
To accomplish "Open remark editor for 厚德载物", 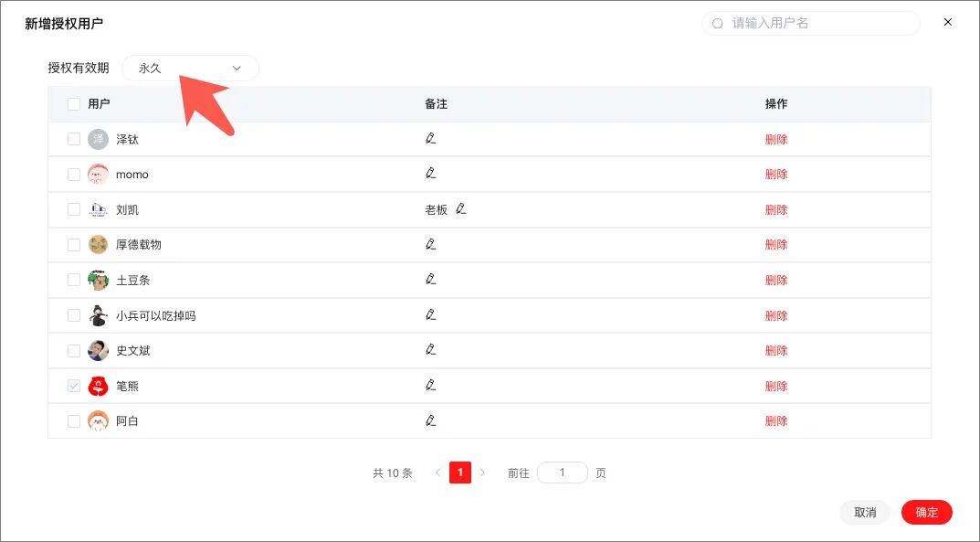I will 430,244.
